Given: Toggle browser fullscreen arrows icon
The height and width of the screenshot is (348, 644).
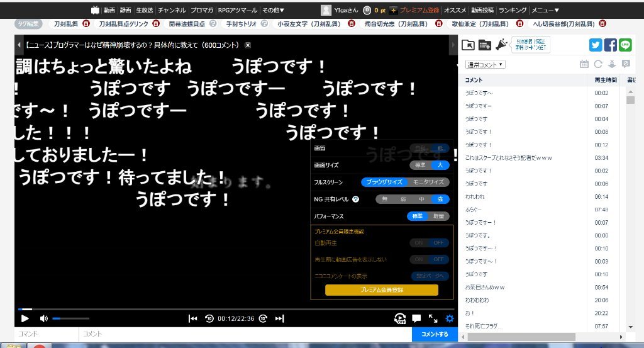Looking at the screenshot, I should click(x=433, y=318).
